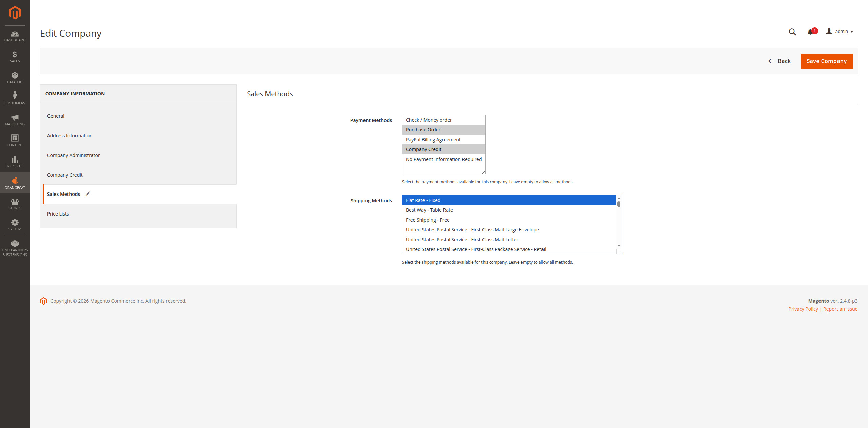Image resolution: width=868 pixels, height=428 pixels.
Task: Open the Customers sidebar icon
Action: [x=15, y=98]
